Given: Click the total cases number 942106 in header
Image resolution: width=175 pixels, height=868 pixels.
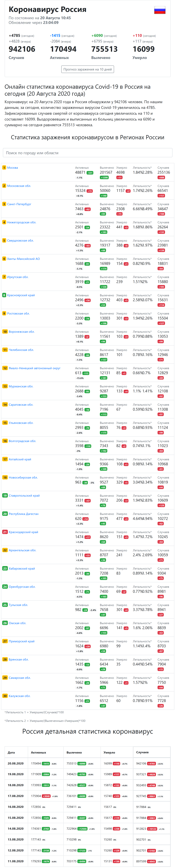Looking at the screenshot, I should (x=22, y=49).
